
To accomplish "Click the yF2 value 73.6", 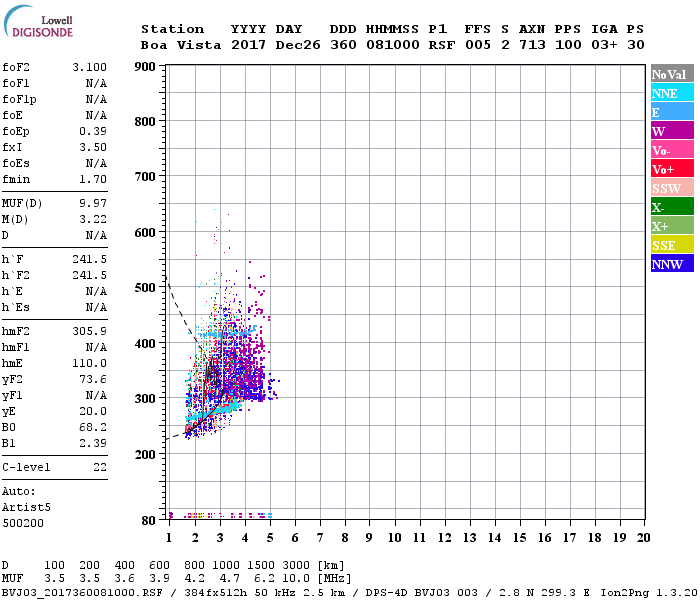I will point(93,379).
